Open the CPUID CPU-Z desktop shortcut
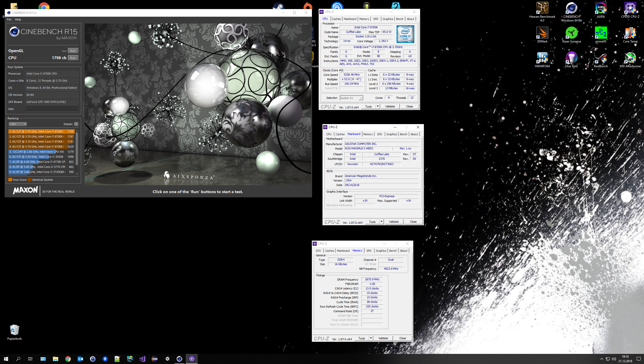The height and width of the screenshot is (364, 644). (630, 10)
